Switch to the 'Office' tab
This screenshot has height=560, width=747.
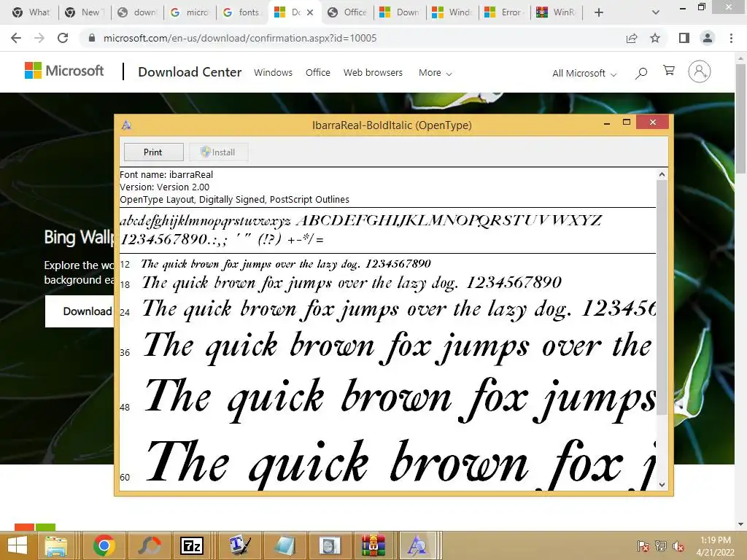pyautogui.click(x=347, y=12)
